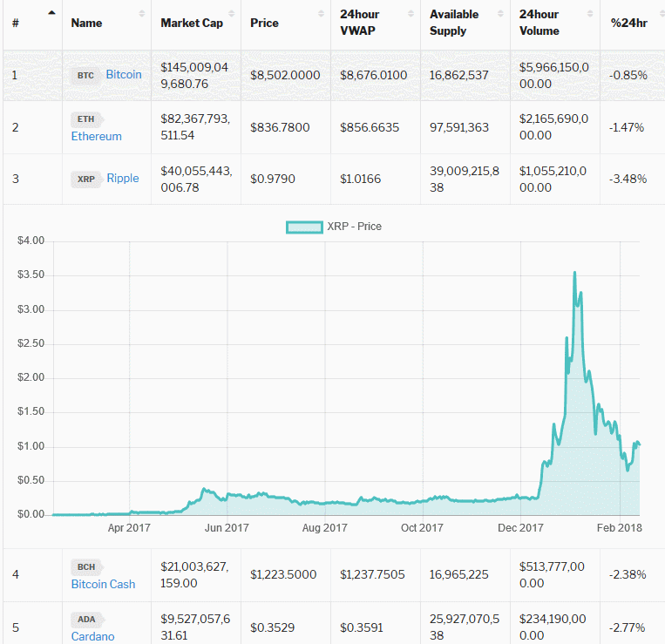Click Ripple 24hour volume $1,055,210,000.00
This screenshot has height=644, width=665.
pos(553,180)
